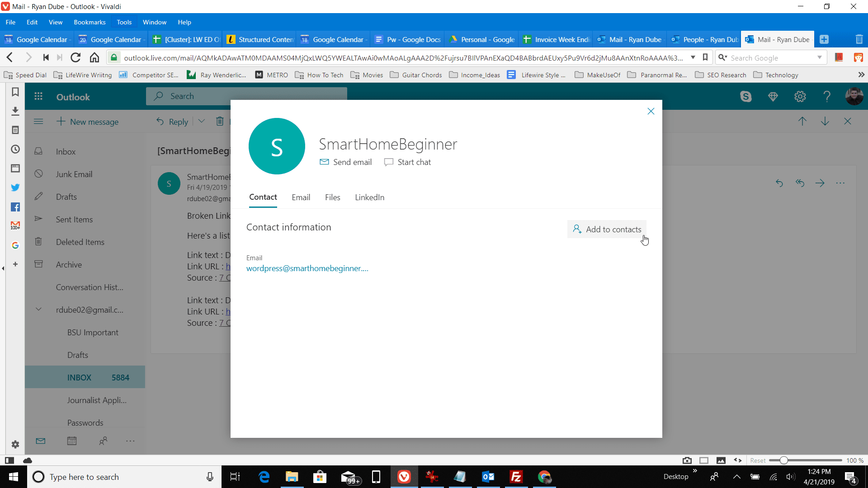Expand the rdube02@gmail.c... account tree
Image resolution: width=868 pixels, height=488 pixels.
click(38, 309)
